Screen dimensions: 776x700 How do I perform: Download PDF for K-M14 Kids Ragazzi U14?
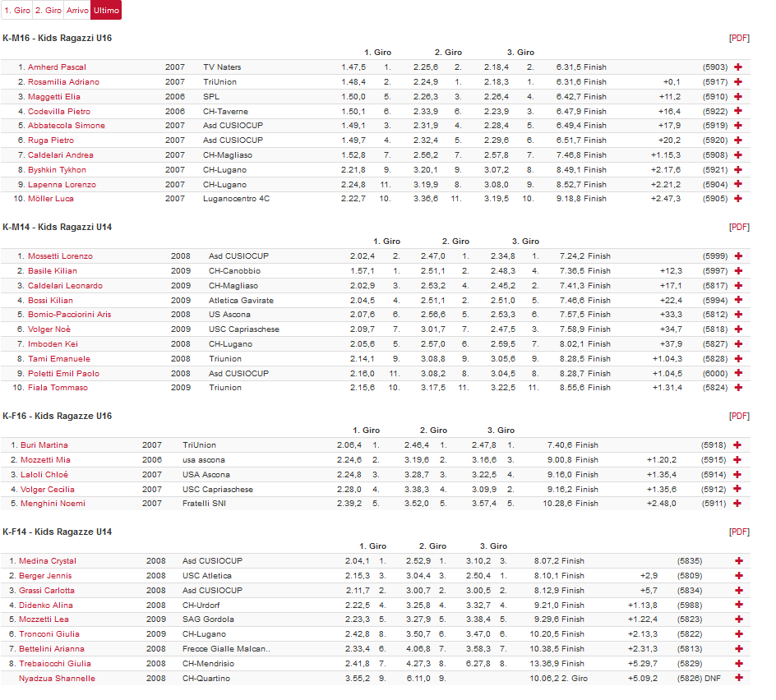(x=739, y=228)
